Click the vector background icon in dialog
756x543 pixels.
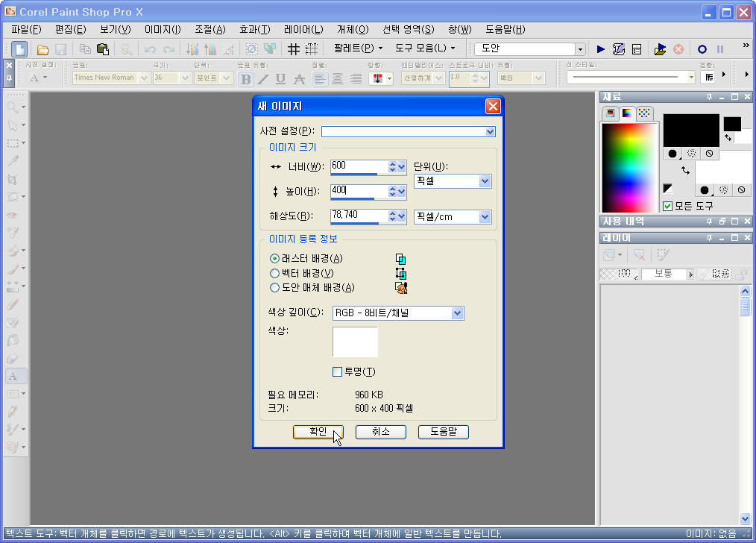coord(400,274)
